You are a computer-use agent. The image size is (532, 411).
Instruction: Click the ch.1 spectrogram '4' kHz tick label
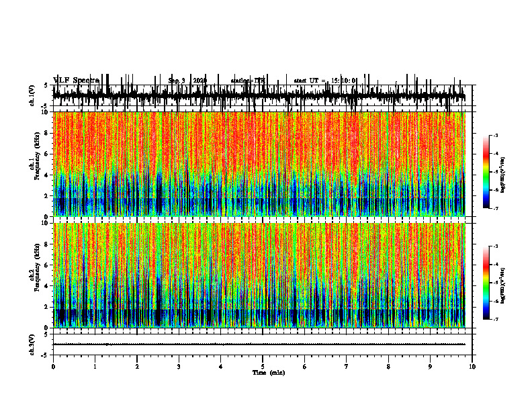[47, 175]
